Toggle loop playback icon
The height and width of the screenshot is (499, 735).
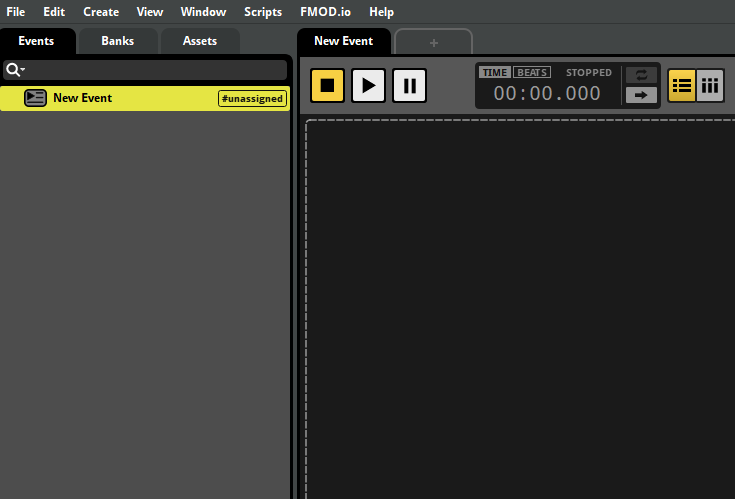[x=641, y=75]
